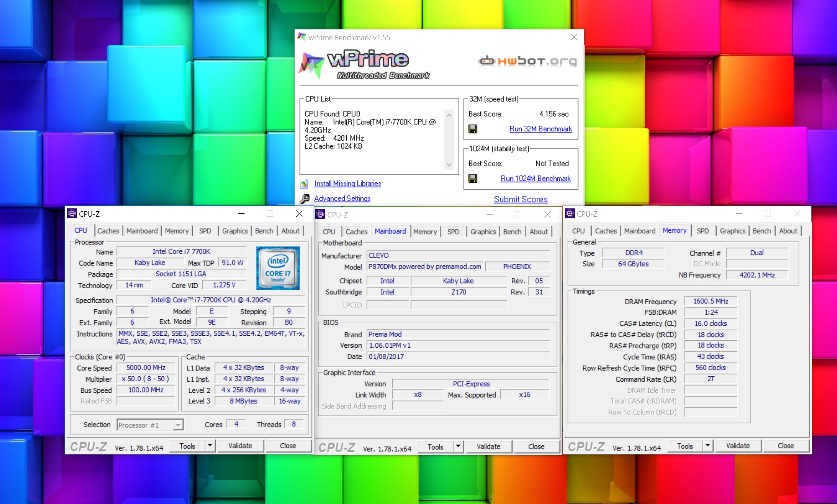Click scroll-up arrow in wPrime CPU List
This screenshot has height=504, width=837.
(449, 115)
